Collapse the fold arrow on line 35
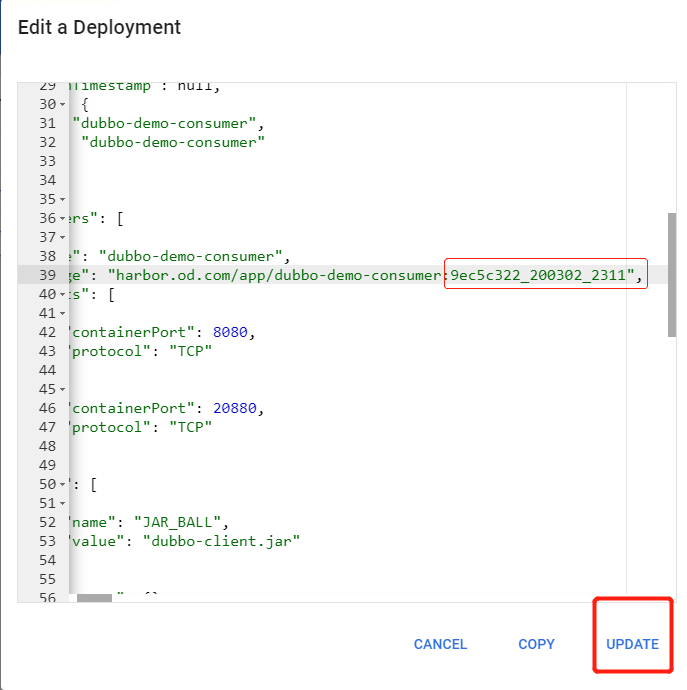 (x=63, y=200)
